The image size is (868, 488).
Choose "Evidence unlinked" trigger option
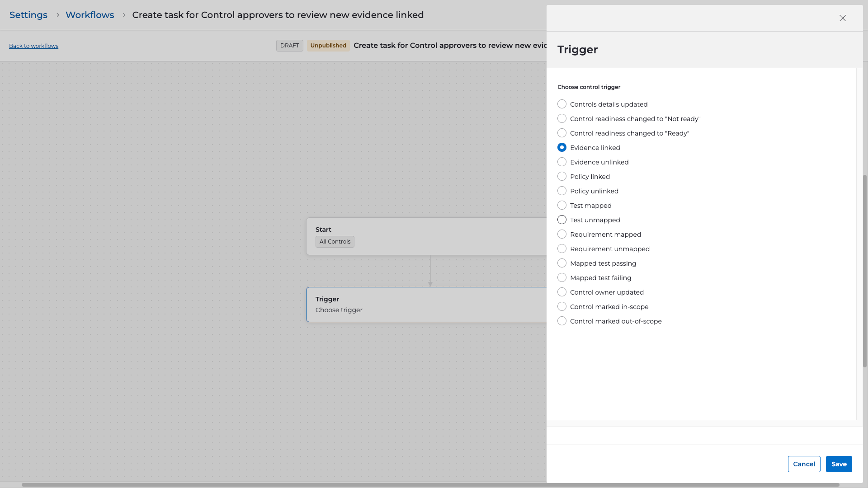pyautogui.click(x=562, y=162)
